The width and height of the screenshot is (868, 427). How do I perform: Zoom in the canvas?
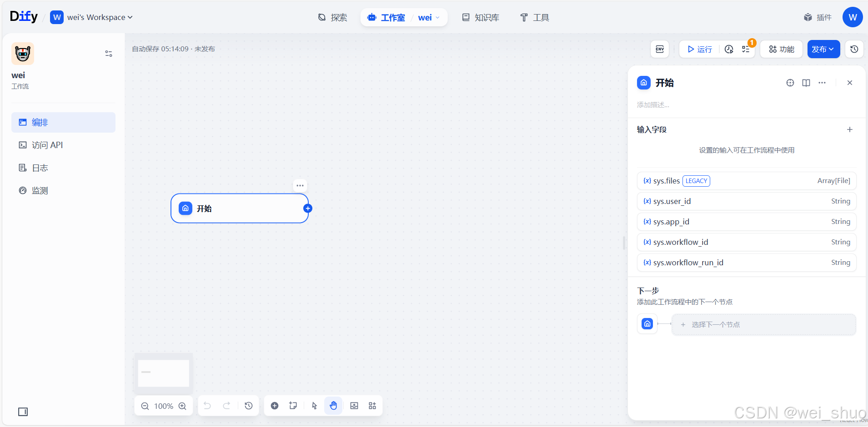182,406
